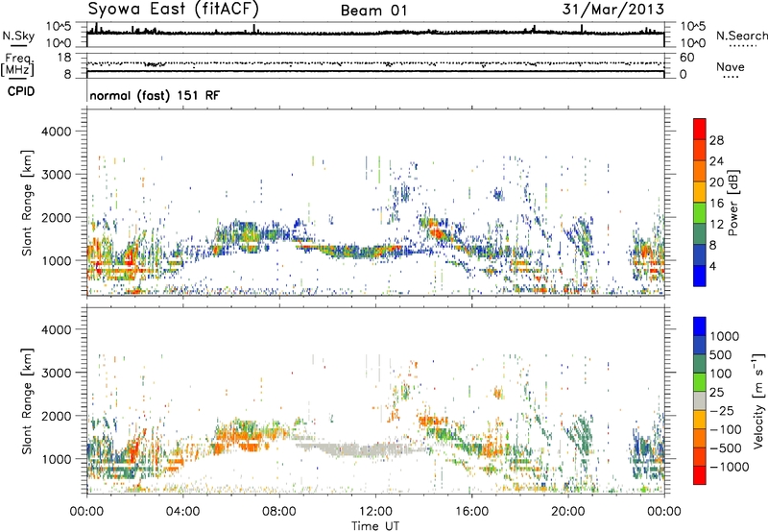
Task: Select "normal (fast) 151 RF" mode text
Action: [x=155, y=95]
